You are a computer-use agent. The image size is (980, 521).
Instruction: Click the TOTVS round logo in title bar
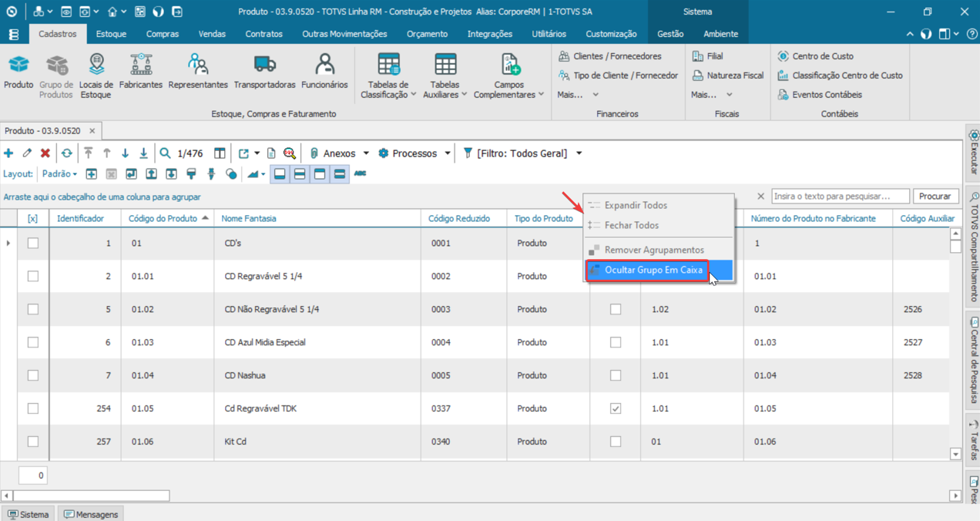[11, 12]
